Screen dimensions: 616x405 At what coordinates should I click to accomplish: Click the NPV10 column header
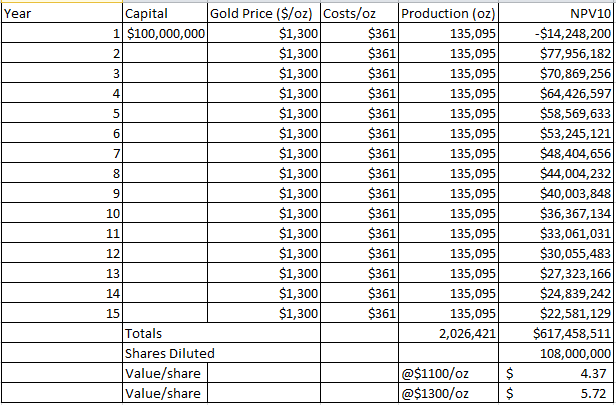click(x=556, y=14)
